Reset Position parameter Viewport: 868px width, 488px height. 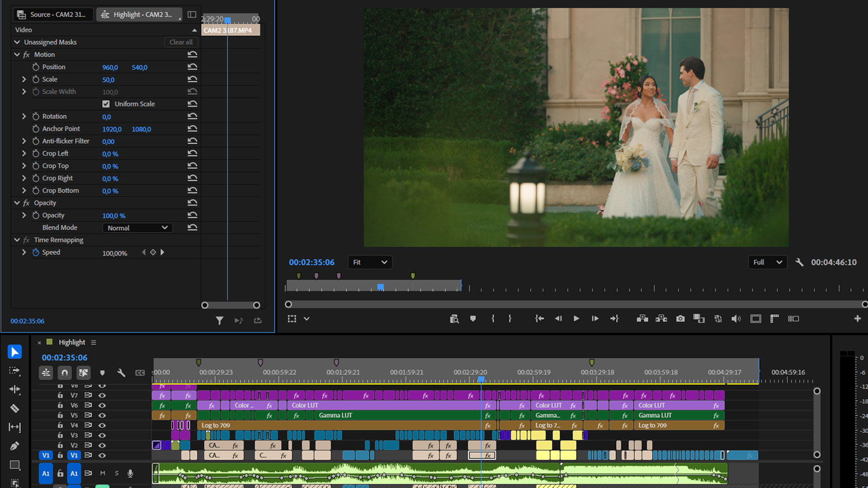point(192,67)
